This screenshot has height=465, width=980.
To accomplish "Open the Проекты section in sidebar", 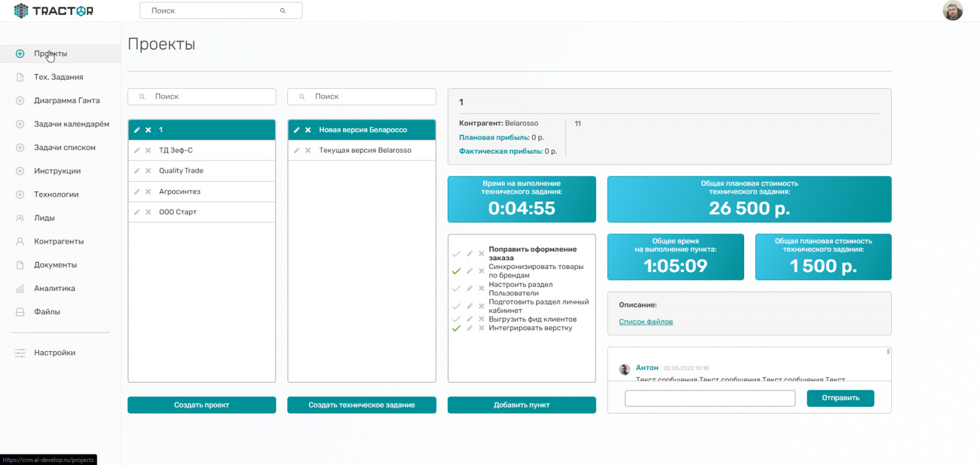I will coord(60,54).
